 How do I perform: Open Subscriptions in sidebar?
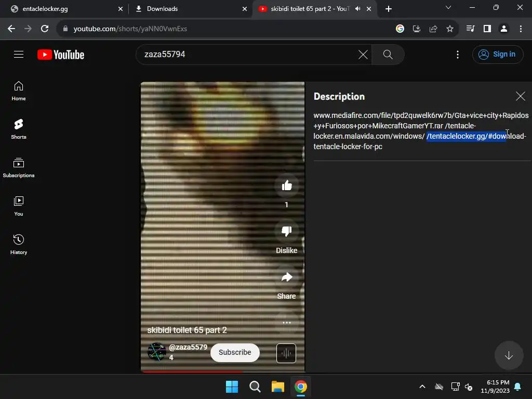point(19,168)
